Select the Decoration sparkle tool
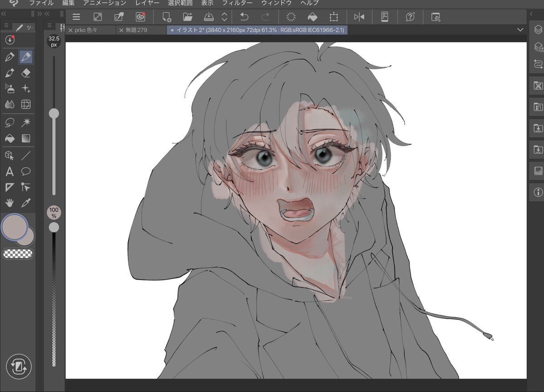The image size is (544, 392). point(26,89)
